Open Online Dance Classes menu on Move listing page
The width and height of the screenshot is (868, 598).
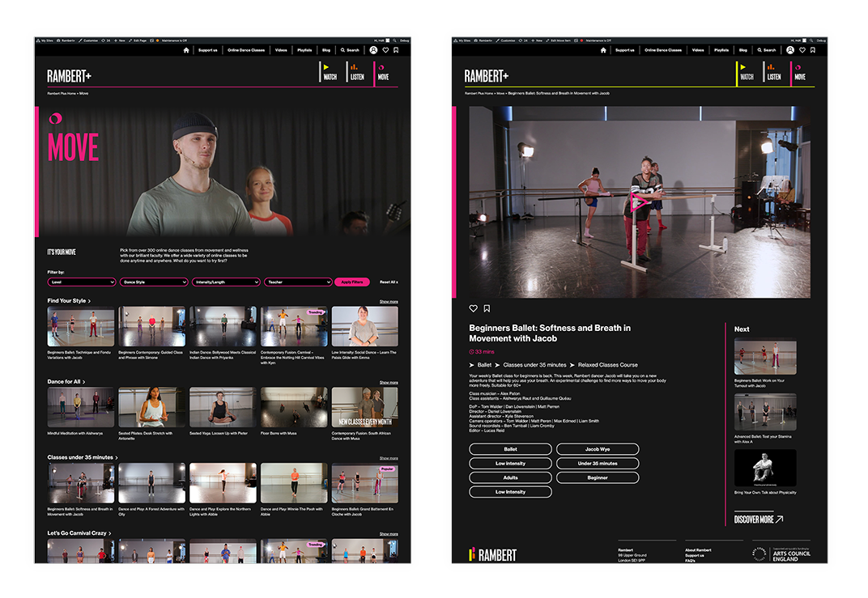click(246, 50)
